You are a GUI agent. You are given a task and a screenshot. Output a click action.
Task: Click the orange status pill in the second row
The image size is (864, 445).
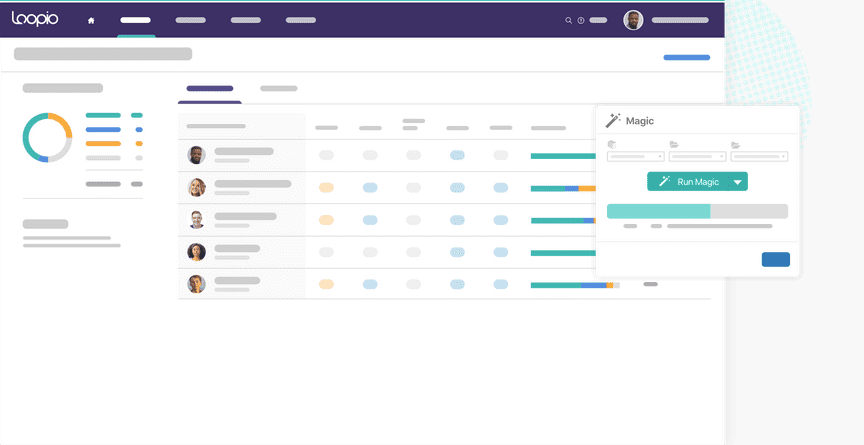pyautogui.click(x=326, y=188)
